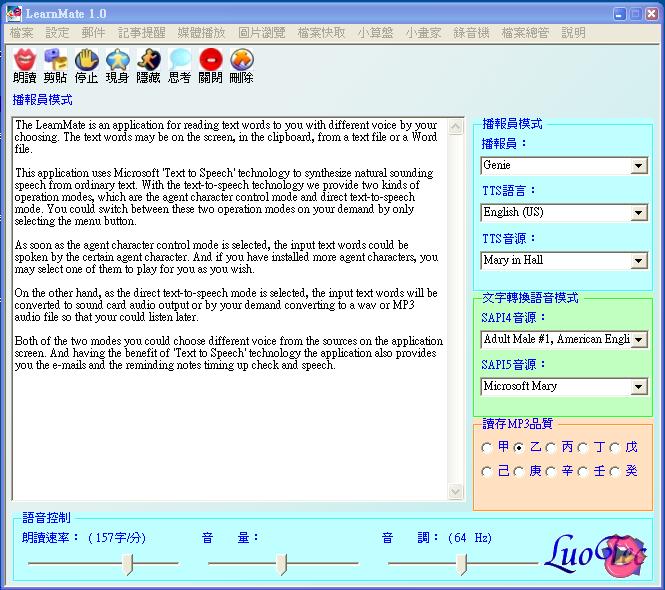Image resolution: width=665 pixels, height=590 pixels.
Task: Click the 現身 show agent icon
Action: tap(117, 59)
